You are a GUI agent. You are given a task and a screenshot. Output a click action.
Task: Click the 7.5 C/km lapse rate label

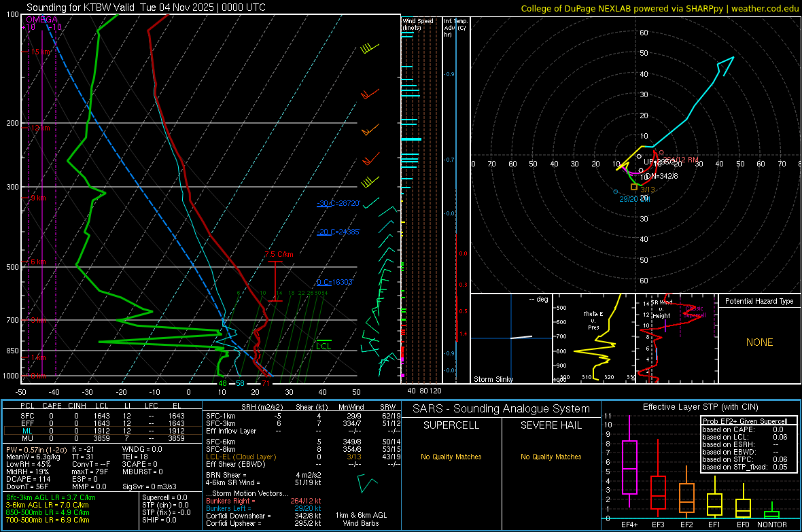click(279, 254)
